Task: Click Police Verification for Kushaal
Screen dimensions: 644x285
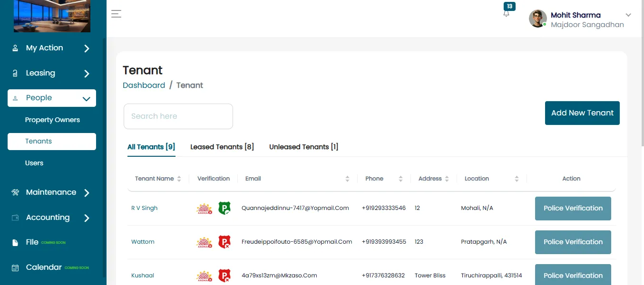Action: pos(573,275)
